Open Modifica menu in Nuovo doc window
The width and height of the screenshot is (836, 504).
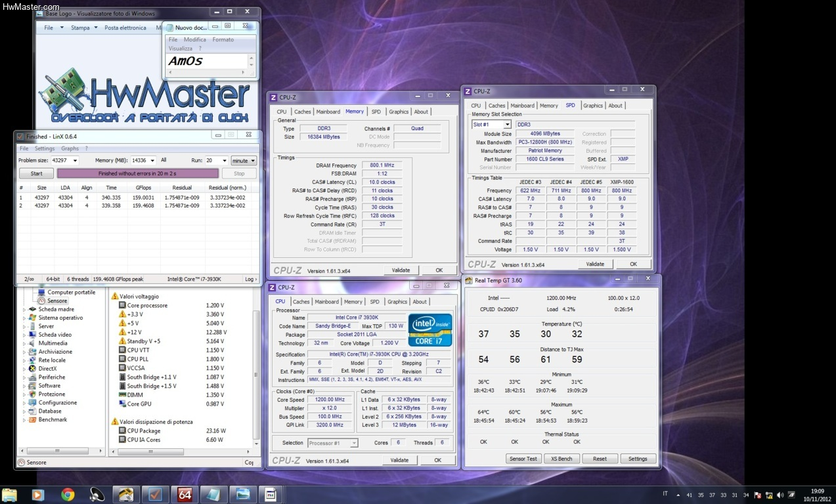[195, 39]
